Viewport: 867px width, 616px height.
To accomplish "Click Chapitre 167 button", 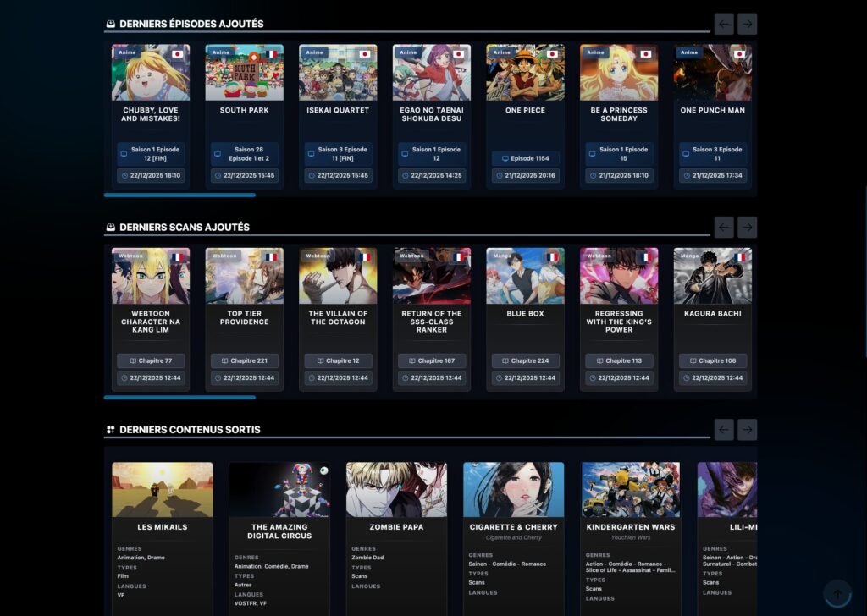I will click(432, 360).
